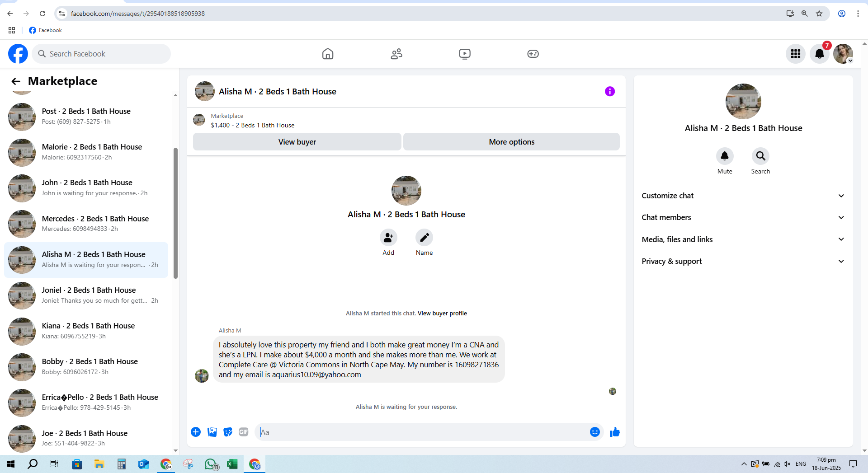Open View buyer profile link
This screenshot has width=868, height=473.
[442, 314]
